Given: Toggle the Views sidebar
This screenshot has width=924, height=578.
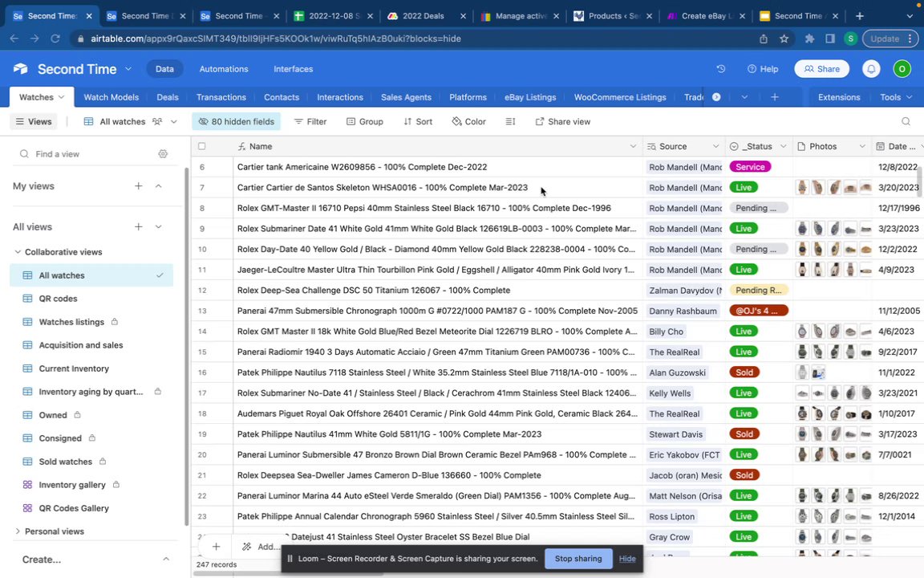Looking at the screenshot, I should 34,121.
